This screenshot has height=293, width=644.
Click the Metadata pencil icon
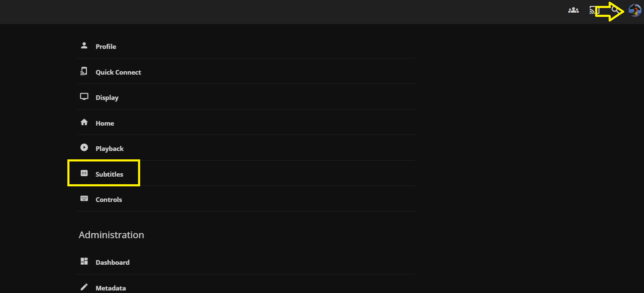(x=84, y=287)
